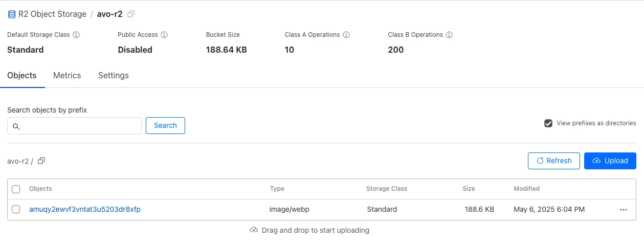The height and width of the screenshot is (244, 644).
Task: Copy the avo-r2 / path prefix
Action: point(42,161)
